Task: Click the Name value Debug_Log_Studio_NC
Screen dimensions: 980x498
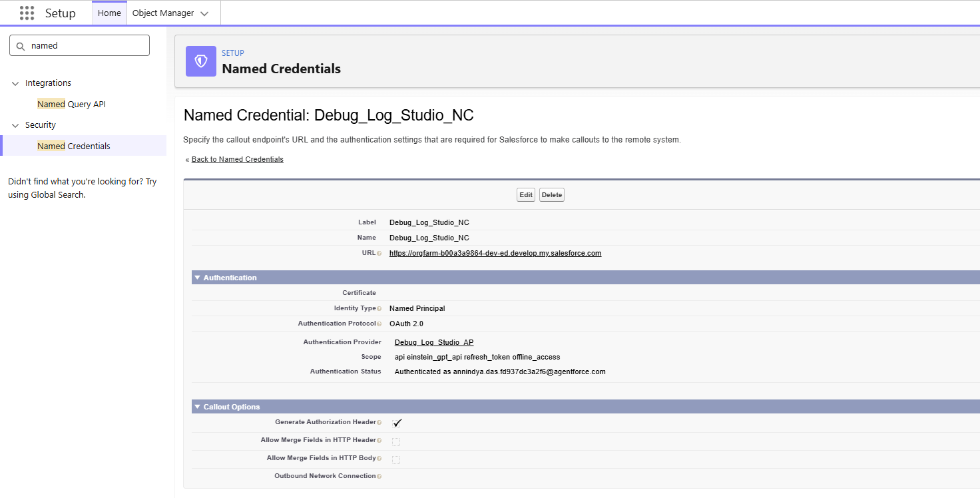Action: click(429, 238)
